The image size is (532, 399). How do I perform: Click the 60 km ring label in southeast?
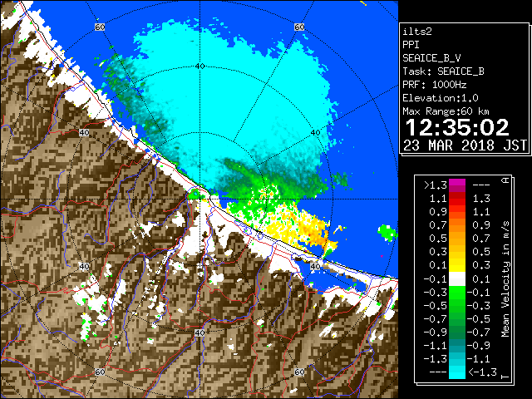299,372
